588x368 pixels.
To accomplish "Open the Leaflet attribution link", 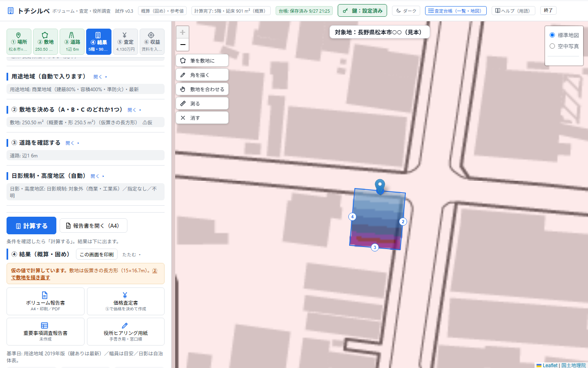I will pos(547,365).
